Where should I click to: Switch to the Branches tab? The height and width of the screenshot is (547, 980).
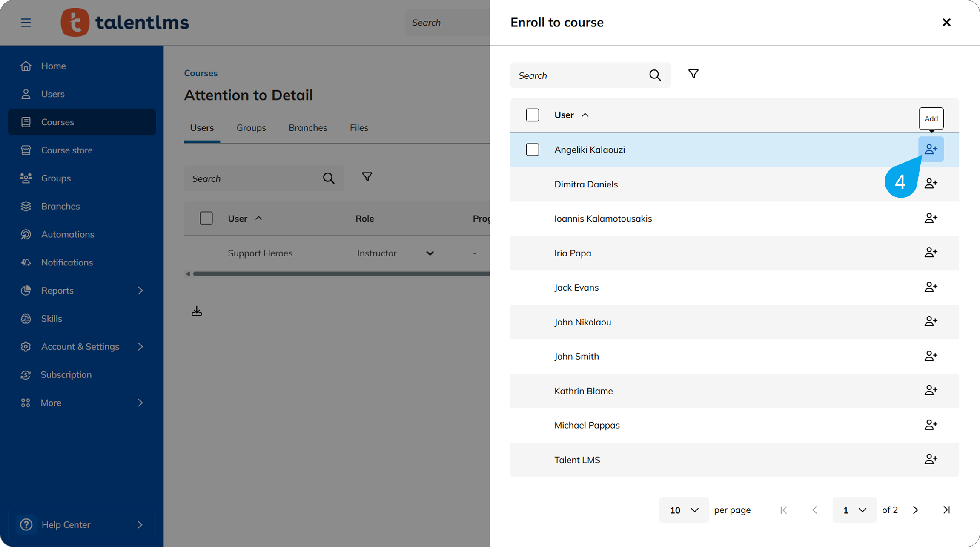[x=308, y=127]
